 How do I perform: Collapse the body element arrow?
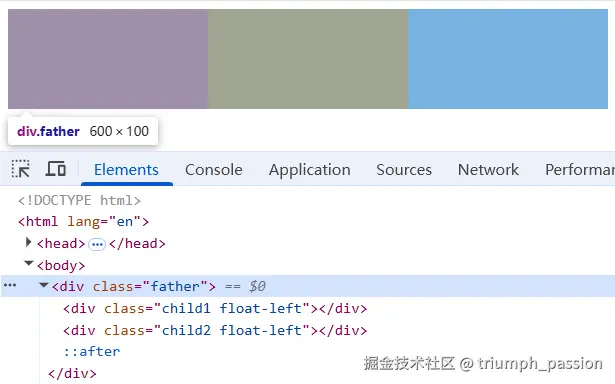click(x=29, y=263)
